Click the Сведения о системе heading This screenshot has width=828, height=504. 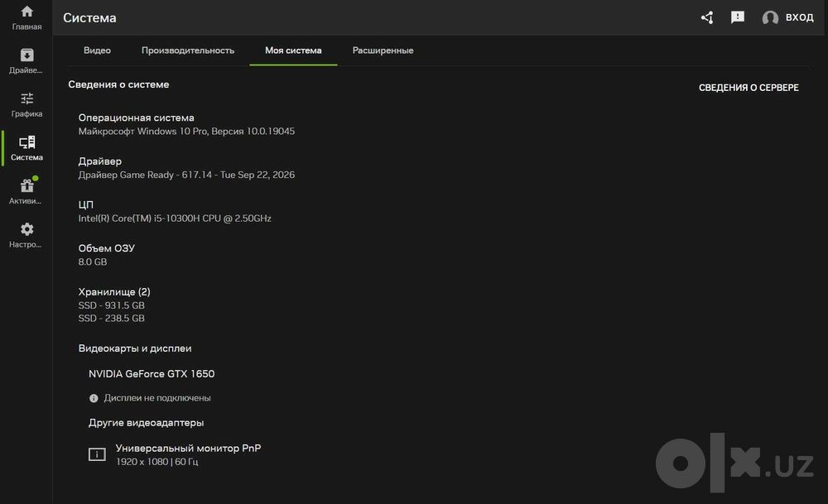point(118,84)
